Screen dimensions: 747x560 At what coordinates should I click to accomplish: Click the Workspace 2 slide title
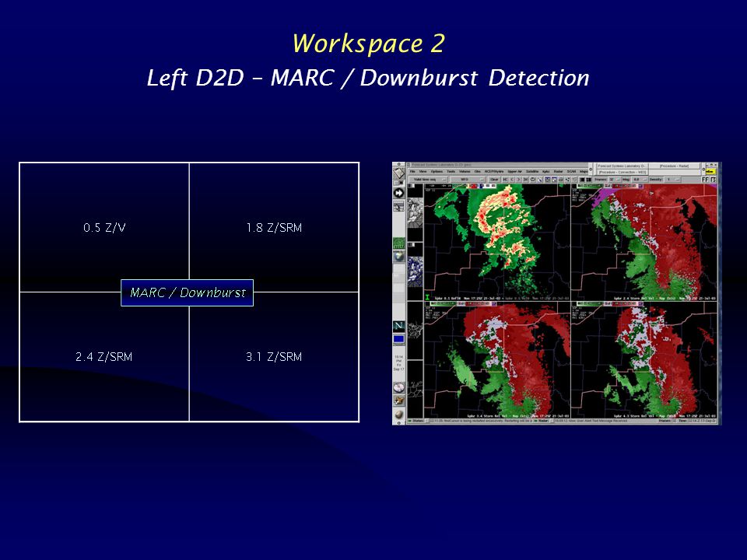coord(368,44)
